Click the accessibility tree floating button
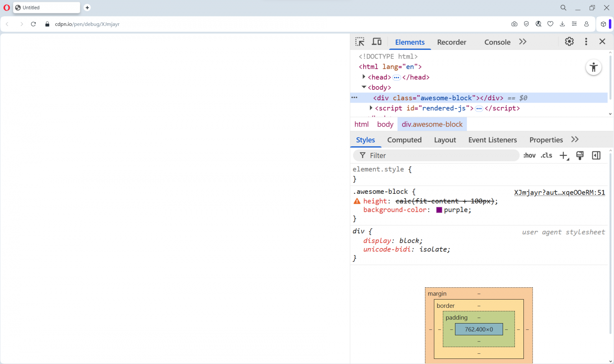Image resolution: width=614 pixels, height=364 pixels. coord(594,67)
